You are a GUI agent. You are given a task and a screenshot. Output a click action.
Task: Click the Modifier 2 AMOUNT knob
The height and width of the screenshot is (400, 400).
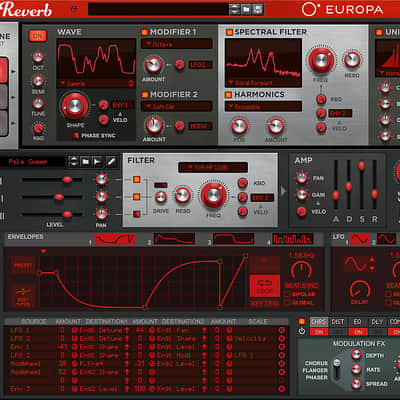click(x=154, y=125)
